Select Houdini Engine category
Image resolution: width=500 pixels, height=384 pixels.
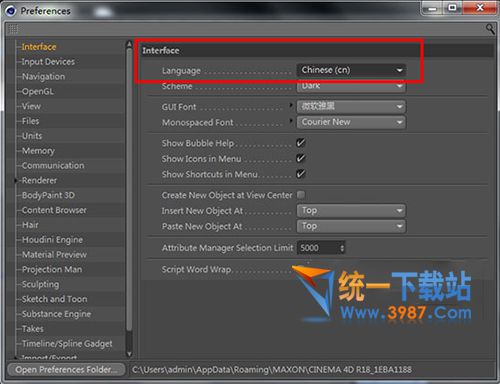52,240
